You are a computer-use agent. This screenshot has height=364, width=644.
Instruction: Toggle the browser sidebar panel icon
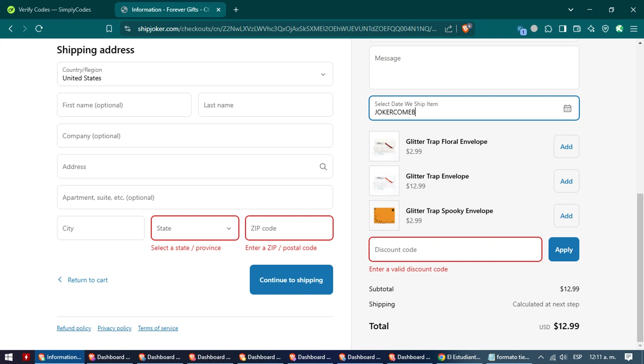click(x=562, y=29)
